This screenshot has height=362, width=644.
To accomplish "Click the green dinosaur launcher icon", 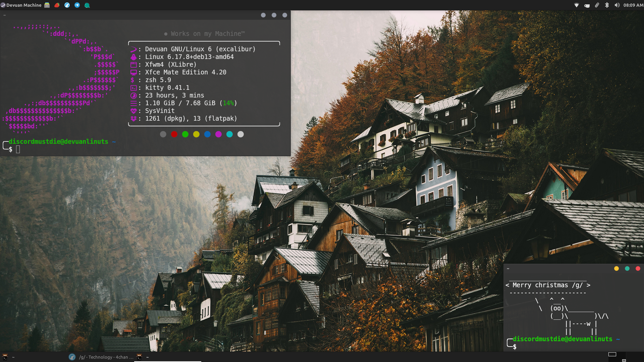I will tap(87, 5).
